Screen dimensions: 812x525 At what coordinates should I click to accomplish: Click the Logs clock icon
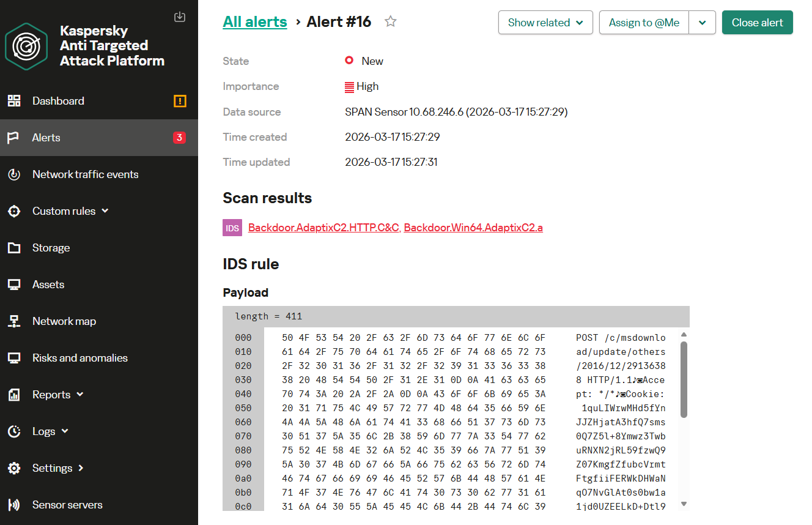click(14, 431)
